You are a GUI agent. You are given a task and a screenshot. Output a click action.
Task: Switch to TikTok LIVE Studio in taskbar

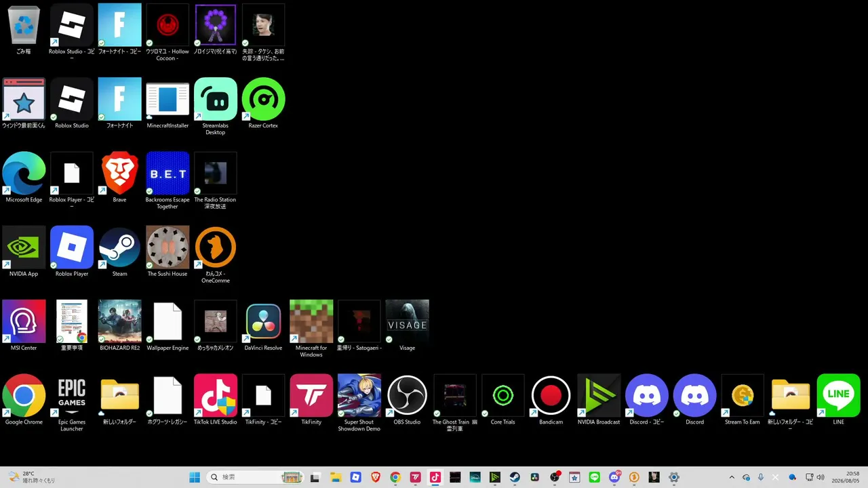(435, 477)
